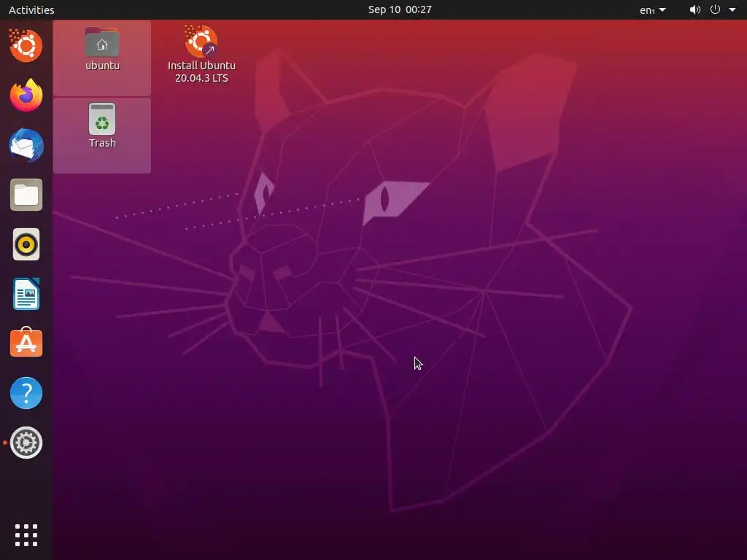Viewport: 747px width, 560px height.
Task: Click the volume speaker icon
Action: point(695,9)
